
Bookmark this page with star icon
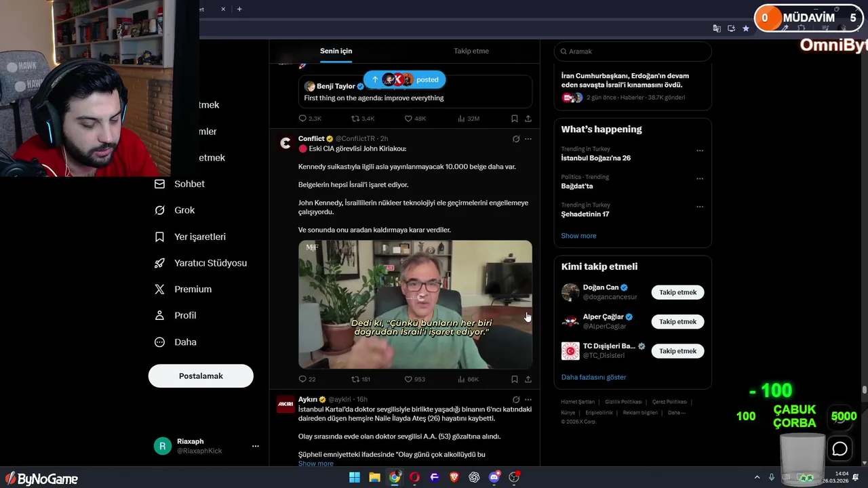746,28
